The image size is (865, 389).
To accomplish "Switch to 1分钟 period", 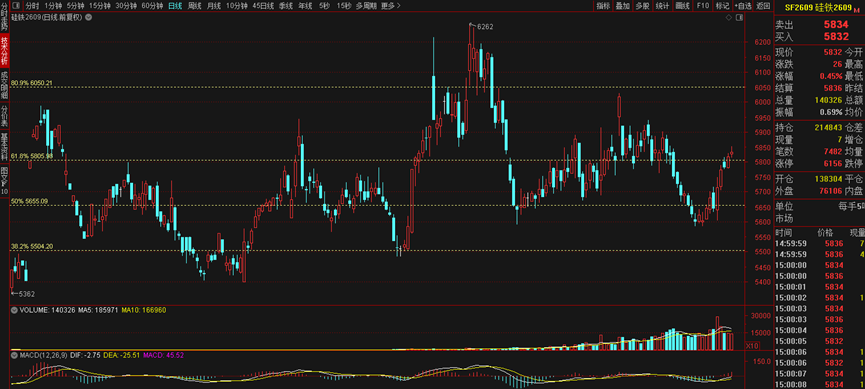I will coord(54,6).
